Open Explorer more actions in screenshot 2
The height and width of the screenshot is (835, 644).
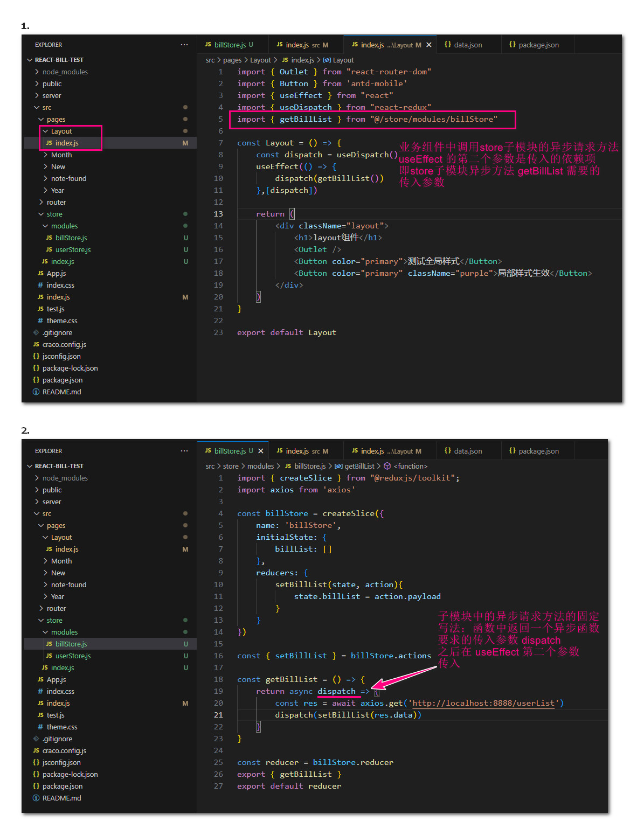(184, 451)
